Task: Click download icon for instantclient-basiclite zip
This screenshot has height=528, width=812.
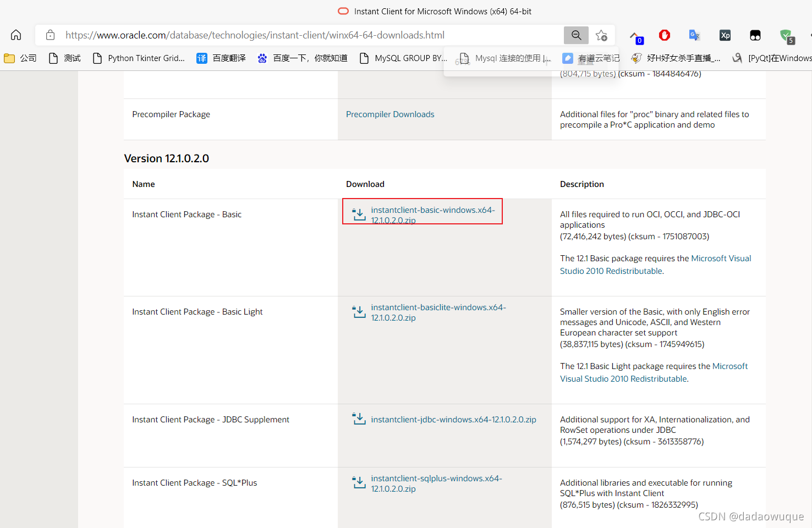Action: pos(359,312)
